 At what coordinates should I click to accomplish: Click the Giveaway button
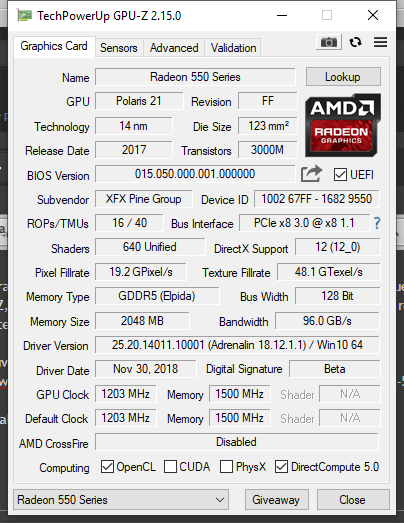276,500
